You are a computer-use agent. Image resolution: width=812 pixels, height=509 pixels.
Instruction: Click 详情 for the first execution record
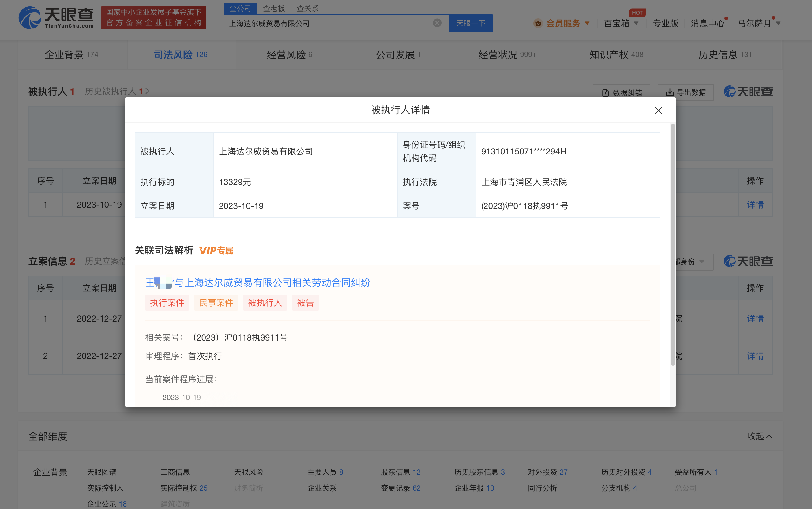click(755, 204)
